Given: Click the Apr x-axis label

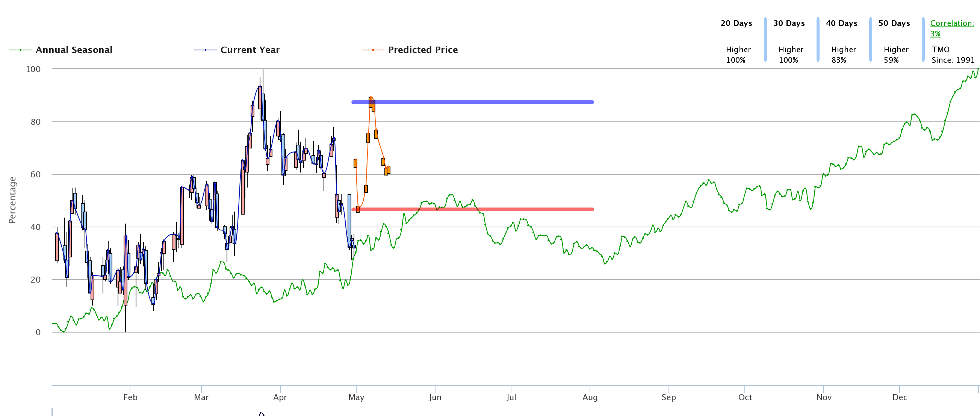Looking at the screenshot, I should tap(280, 397).
